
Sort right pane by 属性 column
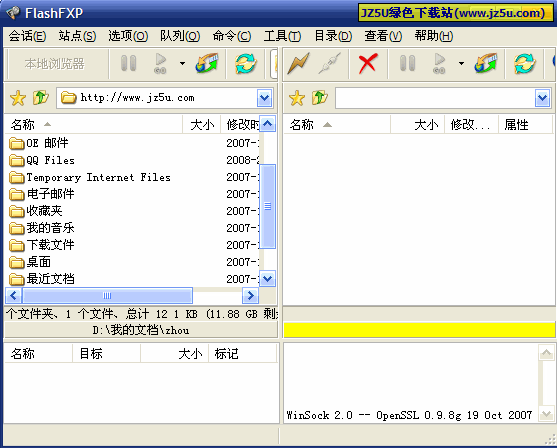click(525, 124)
